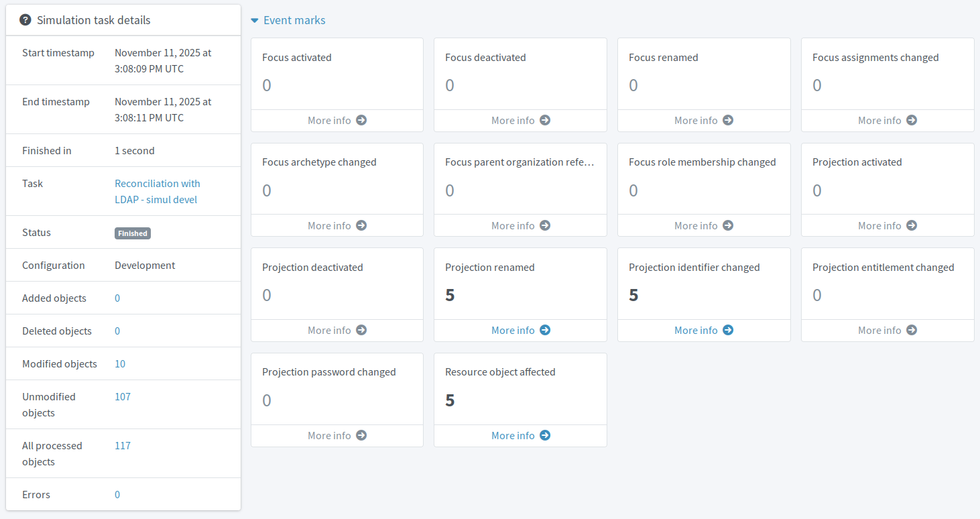Click More info arrow on Focus deactivated card
980x519 pixels.
click(x=544, y=121)
